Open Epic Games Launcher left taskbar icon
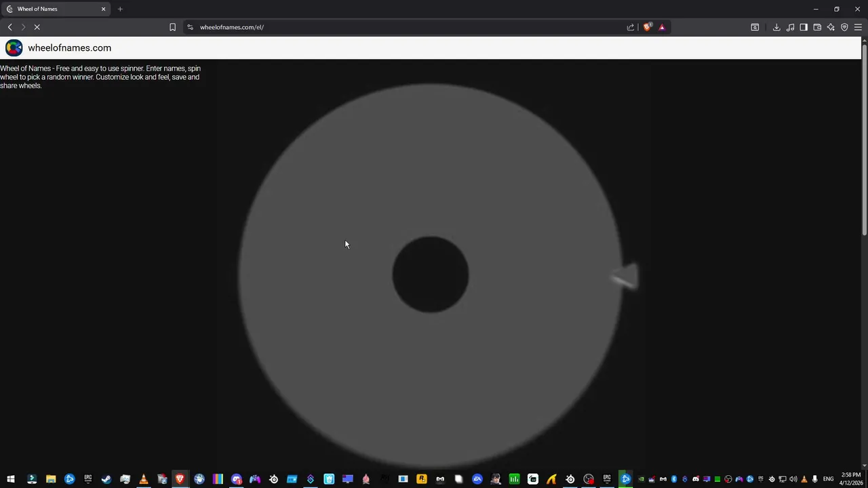868x488 pixels. (x=87, y=479)
